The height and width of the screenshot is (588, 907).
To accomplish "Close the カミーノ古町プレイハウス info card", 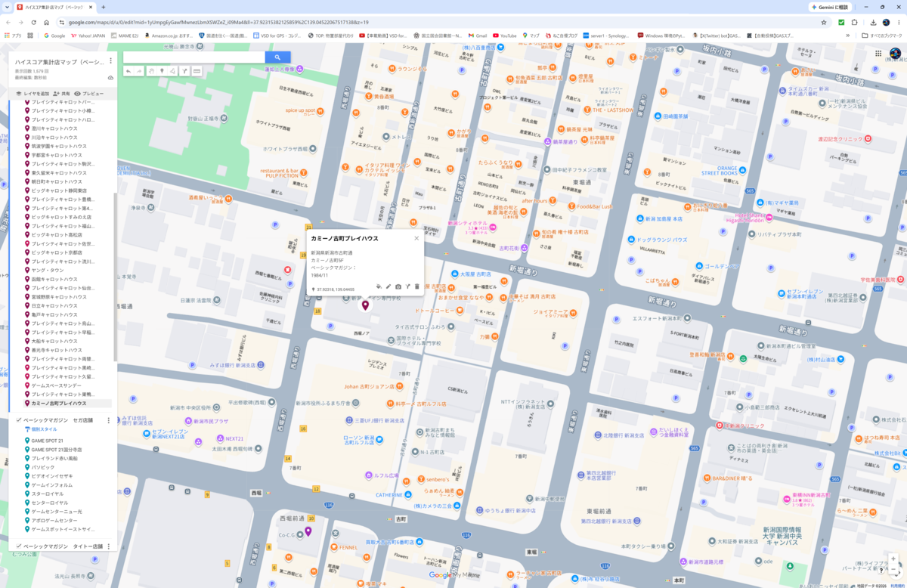I will (x=416, y=238).
